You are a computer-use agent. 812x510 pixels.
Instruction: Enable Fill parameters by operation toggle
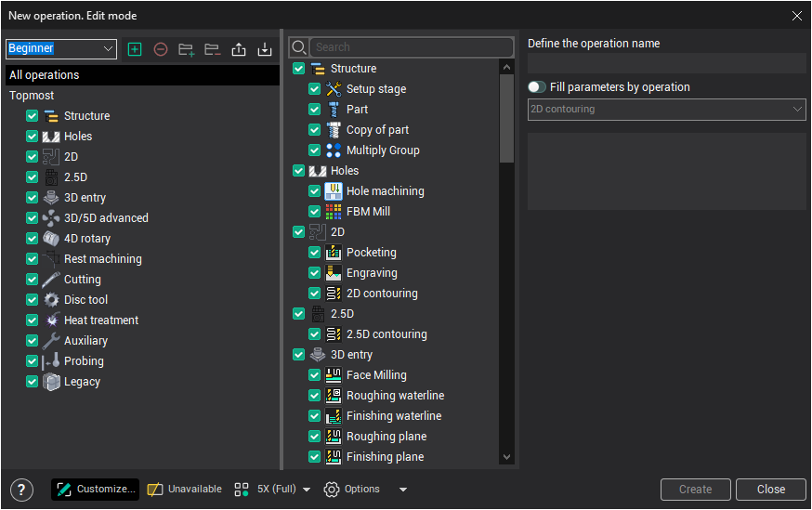537,87
